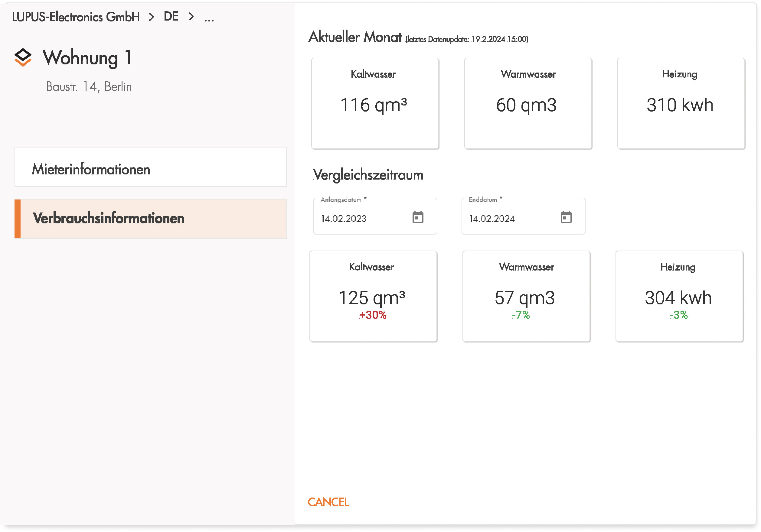The width and height of the screenshot is (761, 532).
Task: Click the chevron after LUPUS-Electronics GmbH
Action: click(152, 17)
